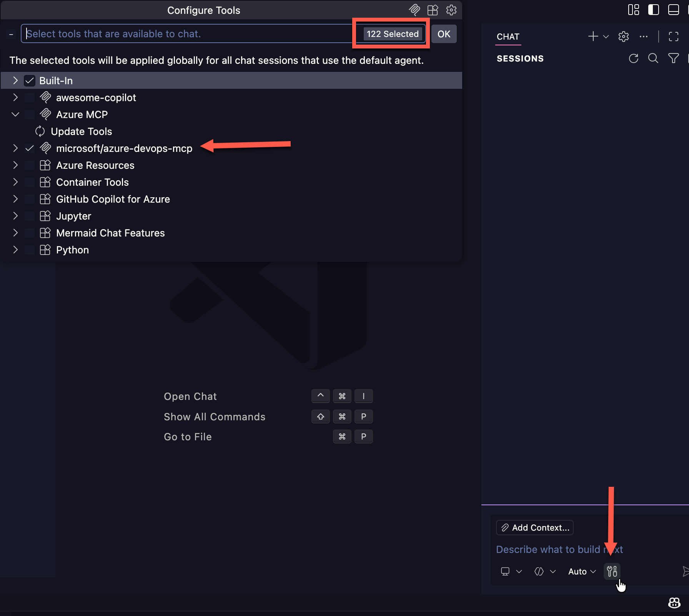Image resolution: width=689 pixels, height=616 pixels.
Task: Select Update Tools under Azure MCP
Action: click(x=82, y=132)
